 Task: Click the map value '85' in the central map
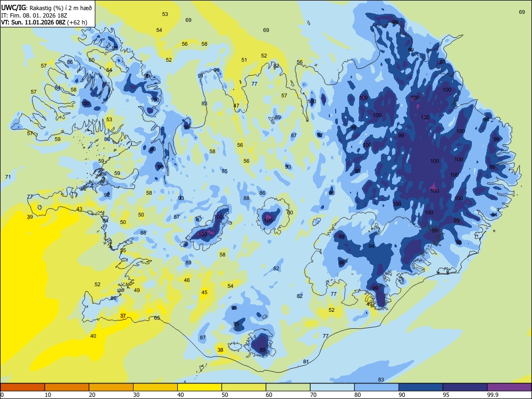[225, 171]
